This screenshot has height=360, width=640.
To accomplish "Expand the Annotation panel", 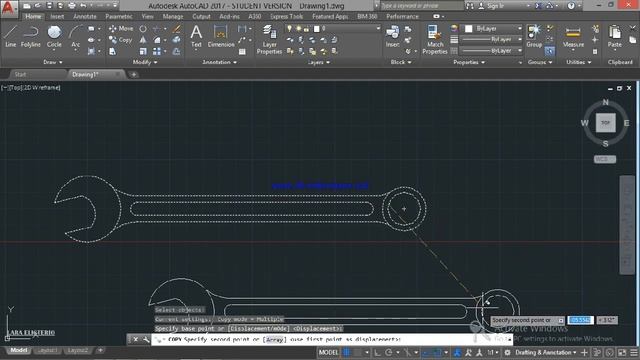I will (x=219, y=62).
